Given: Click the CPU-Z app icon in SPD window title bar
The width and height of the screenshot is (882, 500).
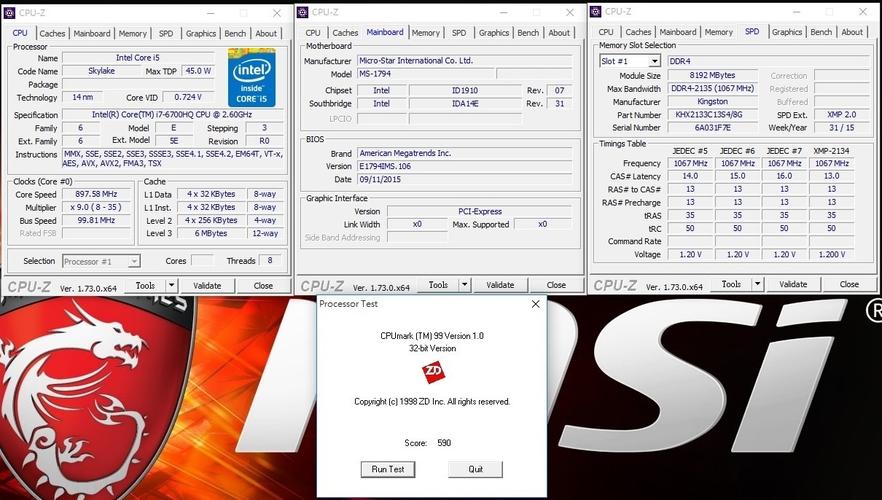Looking at the screenshot, I should click(596, 12).
